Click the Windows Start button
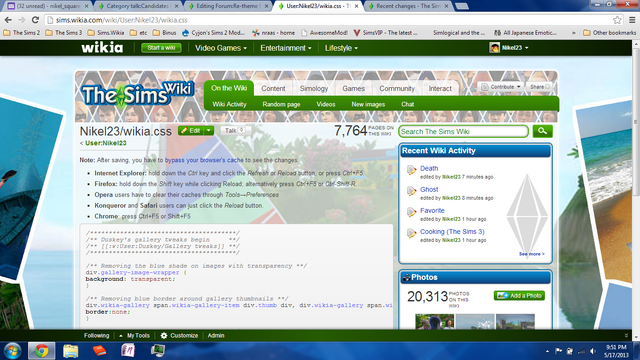640x360 pixels. pos(13,351)
